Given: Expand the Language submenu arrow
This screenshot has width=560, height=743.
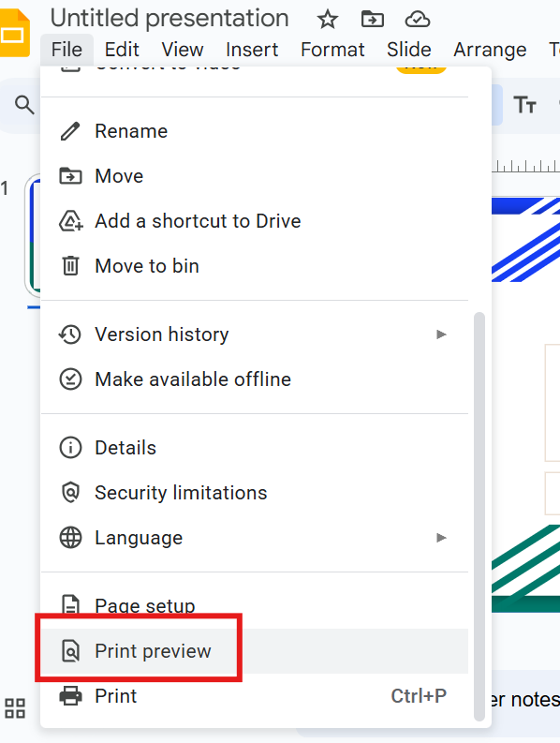Looking at the screenshot, I should tap(441, 538).
